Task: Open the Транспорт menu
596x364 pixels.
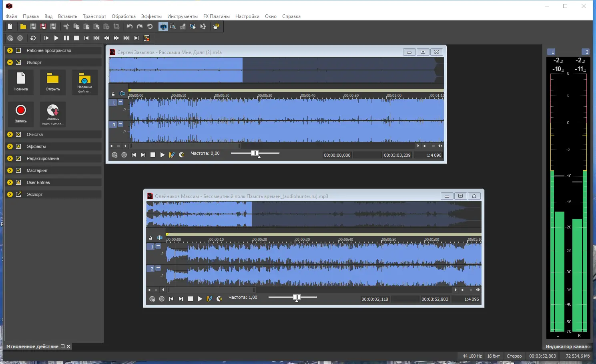Action: click(94, 16)
